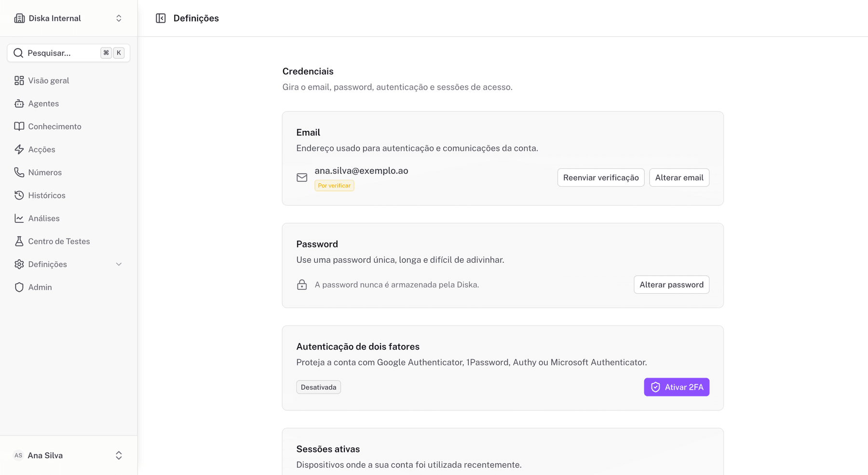This screenshot has width=868, height=475.
Task: Click the Desativada status badge
Action: click(318, 387)
